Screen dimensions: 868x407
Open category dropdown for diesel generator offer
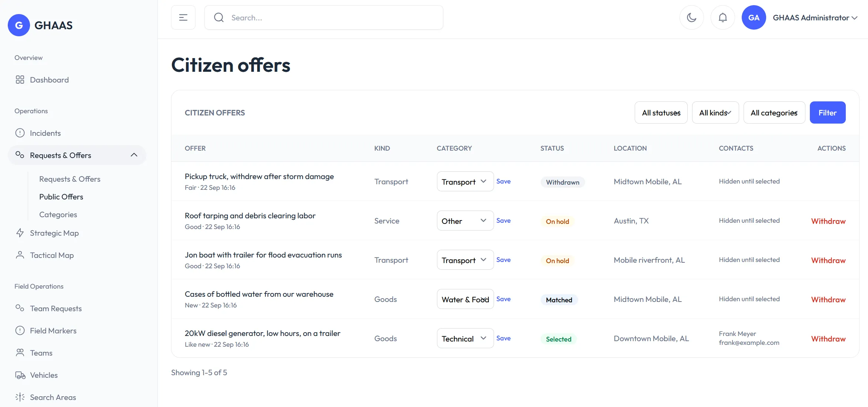coord(465,338)
